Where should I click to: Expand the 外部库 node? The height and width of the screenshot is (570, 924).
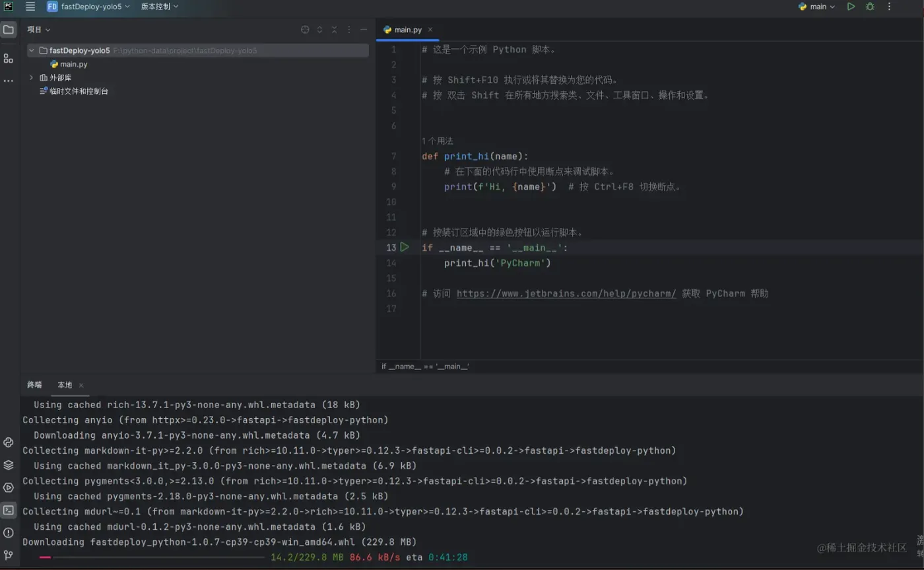pos(31,77)
